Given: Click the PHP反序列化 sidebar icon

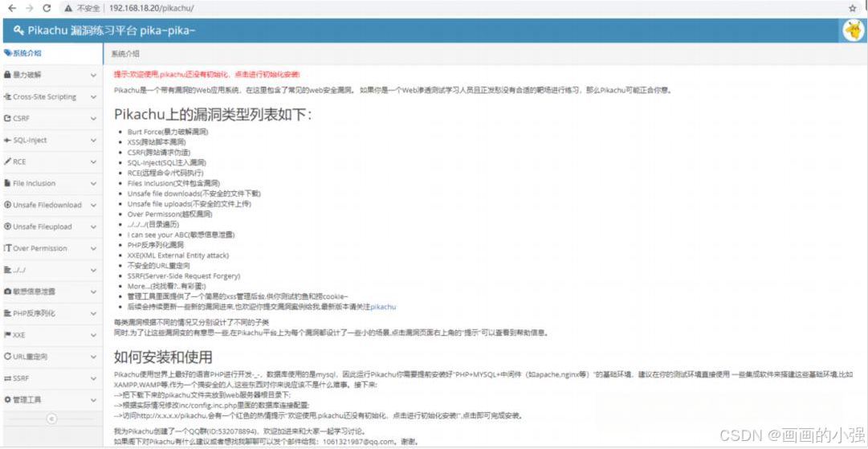Looking at the screenshot, I should [x=8, y=312].
